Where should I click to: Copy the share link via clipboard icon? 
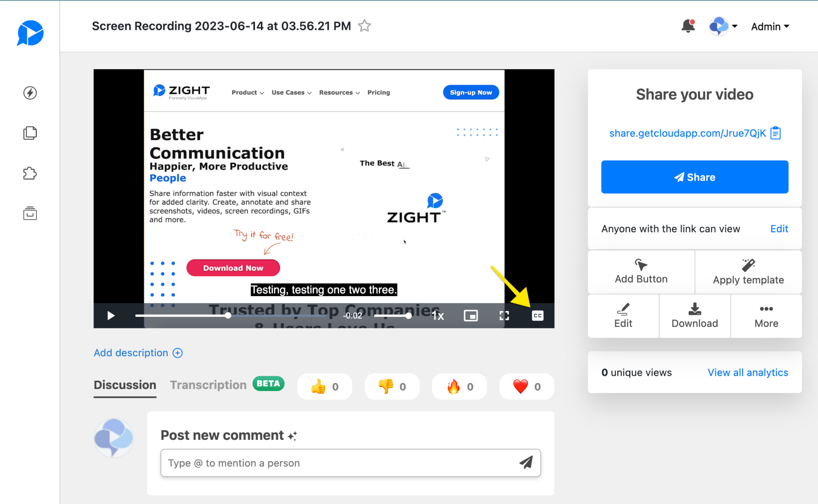click(775, 133)
